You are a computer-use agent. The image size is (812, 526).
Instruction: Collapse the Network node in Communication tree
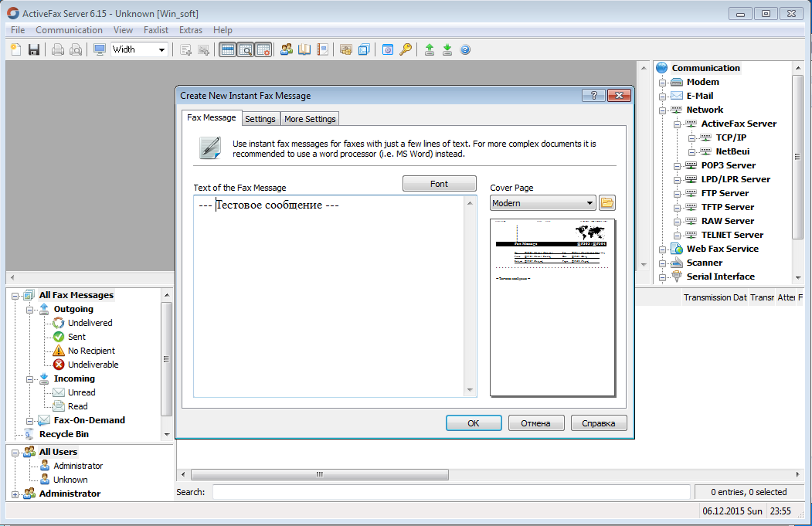click(x=662, y=110)
